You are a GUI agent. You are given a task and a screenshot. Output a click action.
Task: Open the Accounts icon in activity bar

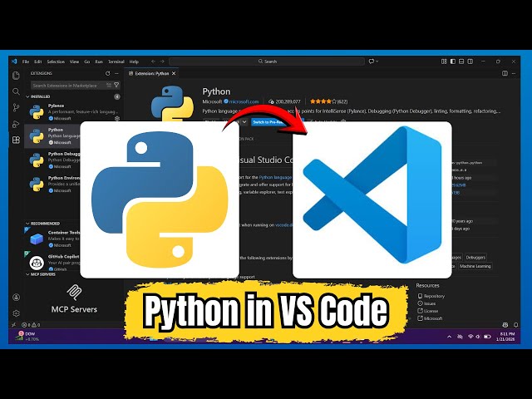point(16,298)
